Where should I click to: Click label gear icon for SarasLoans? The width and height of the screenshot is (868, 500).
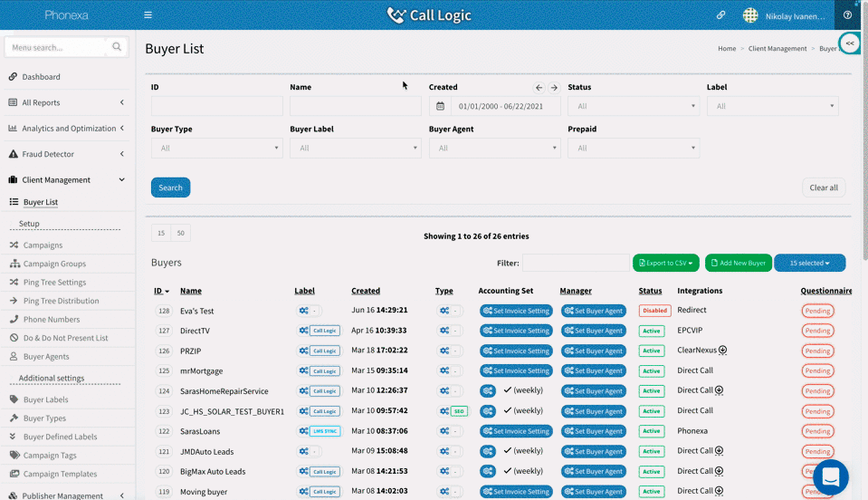[x=304, y=431]
